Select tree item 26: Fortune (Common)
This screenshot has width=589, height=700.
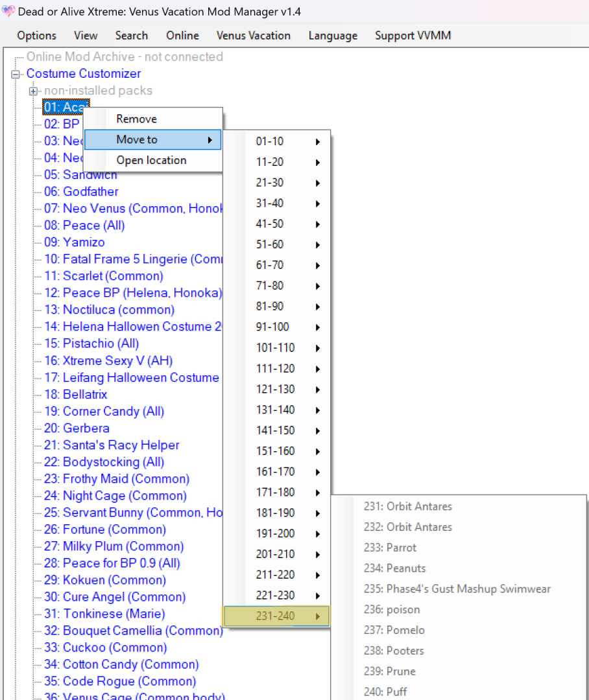(x=105, y=530)
